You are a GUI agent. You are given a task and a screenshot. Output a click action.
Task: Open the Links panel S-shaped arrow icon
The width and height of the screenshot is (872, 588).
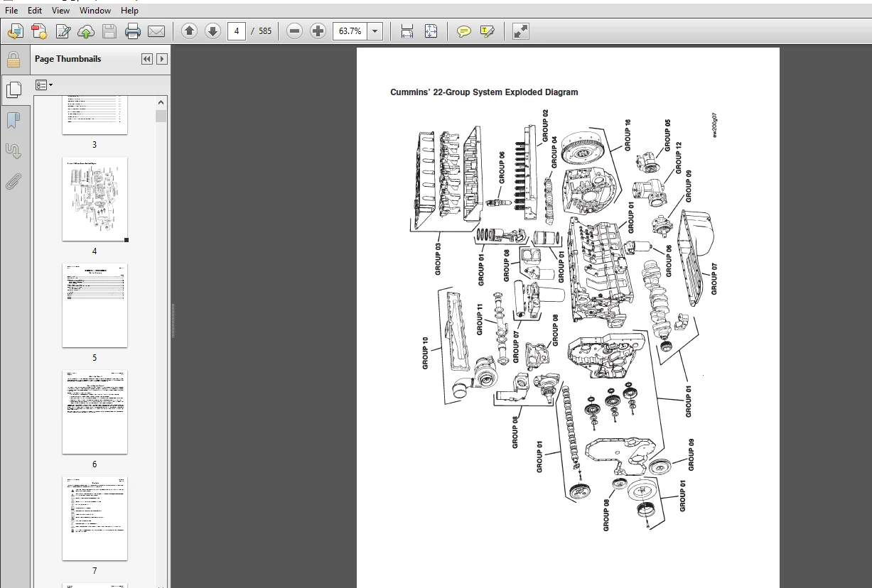point(13,151)
